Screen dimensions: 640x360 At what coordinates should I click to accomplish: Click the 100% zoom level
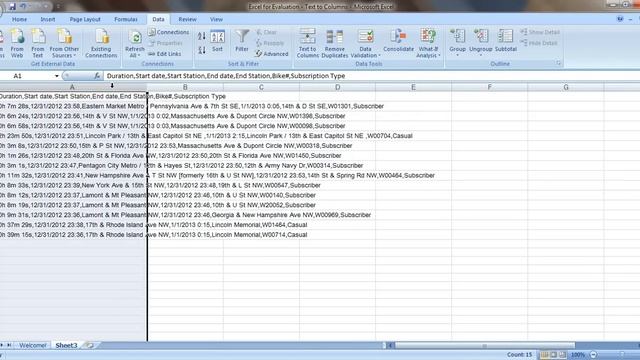tap(578, 355)
